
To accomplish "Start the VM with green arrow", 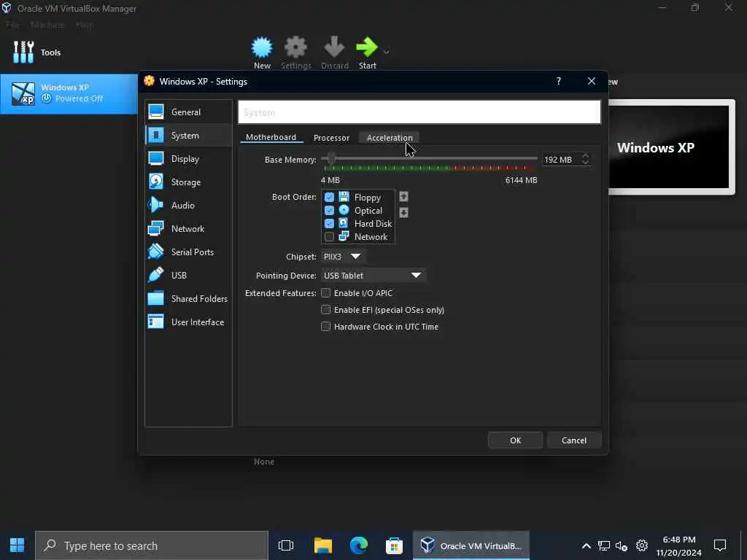I will tap(367, 52).
